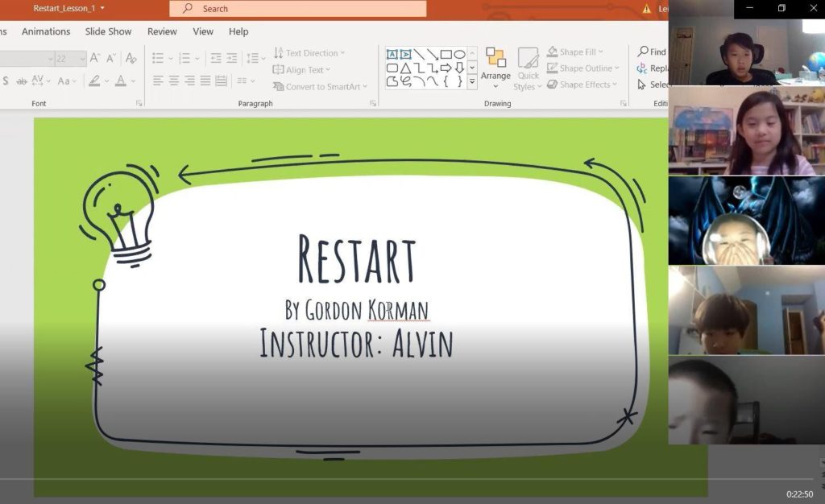Increase list indent level
825x504 pixels.
232,58
